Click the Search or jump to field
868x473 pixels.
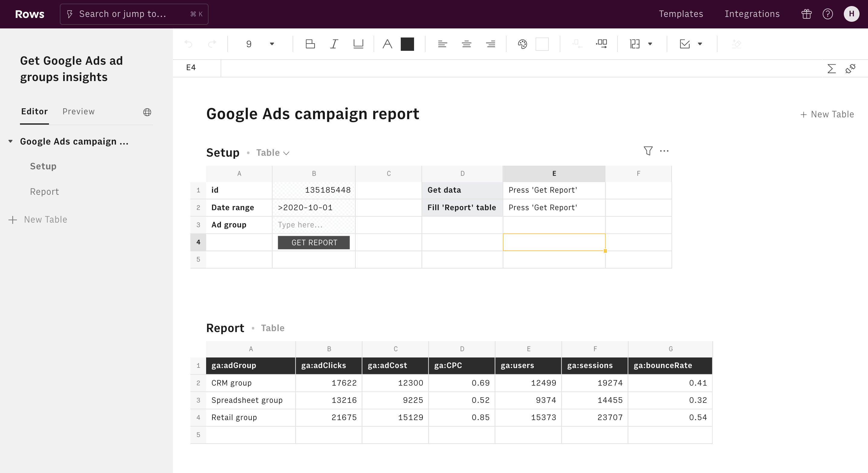134,14
